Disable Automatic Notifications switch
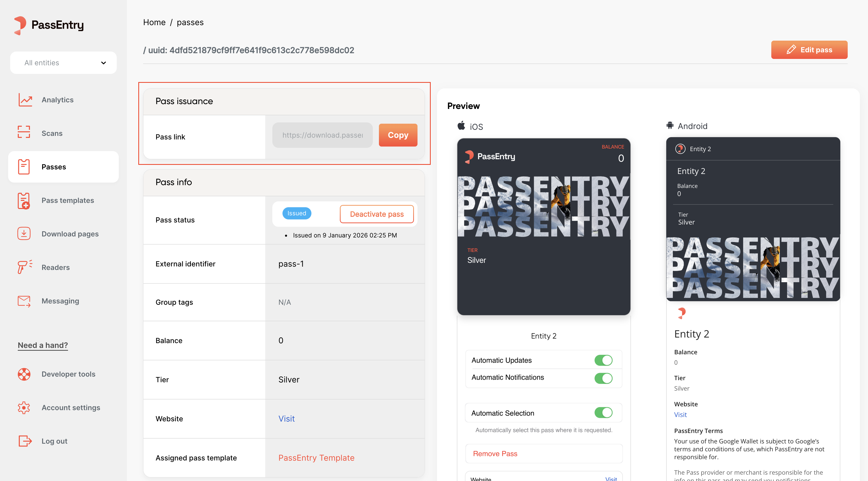This screenshot has height=481, width=868. [x=603, y=378]
